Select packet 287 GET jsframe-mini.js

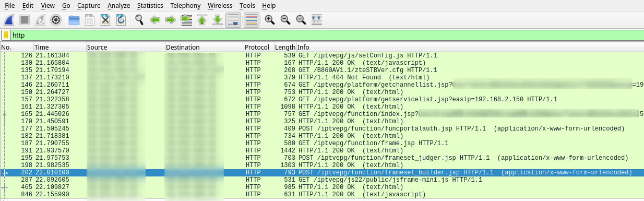(322, 180)
